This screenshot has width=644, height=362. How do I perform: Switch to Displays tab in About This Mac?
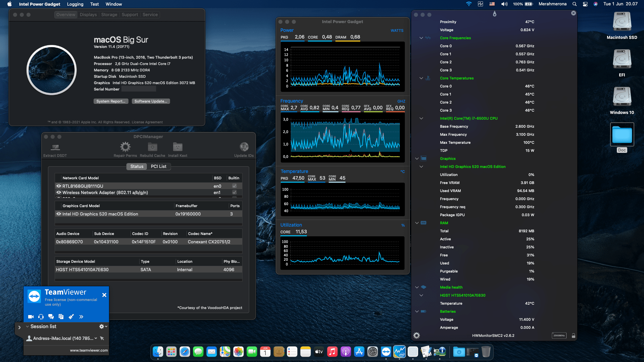pyautogui.click(x=88, y=14)
